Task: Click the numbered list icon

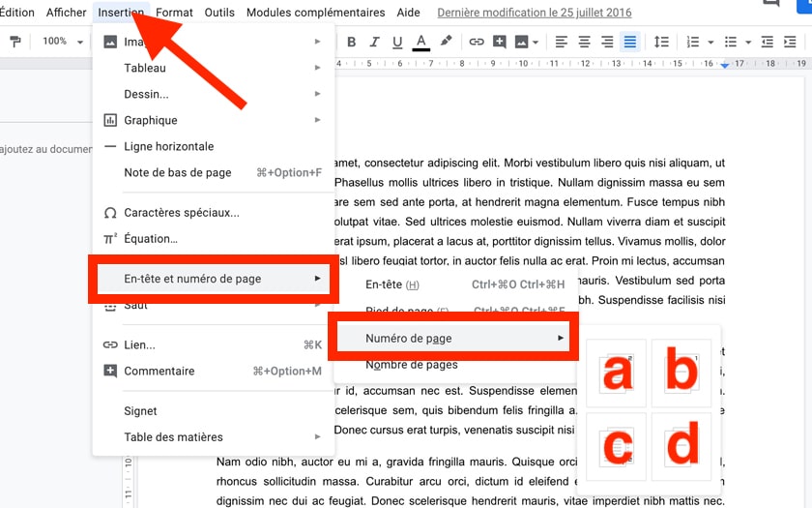Action: [x=693, y=42]
